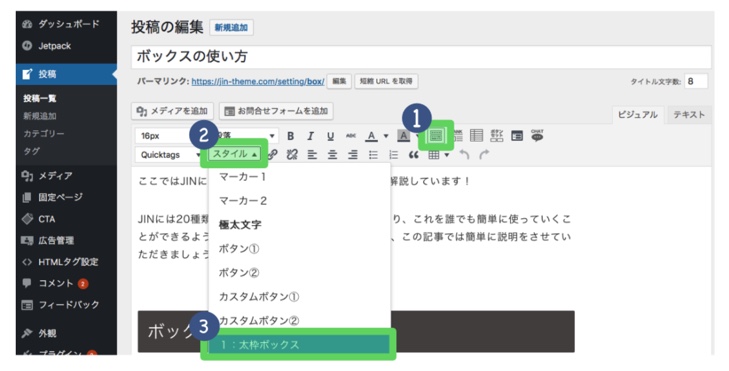Toggle Underline formatting icon
Image resolution: width=729 pixels, height=371 pixels.
coord(331,136)
